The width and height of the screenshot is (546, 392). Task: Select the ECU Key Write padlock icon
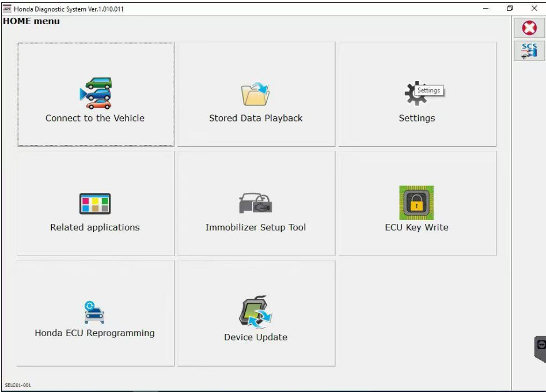pyautogui.click(x=416, y=203)
